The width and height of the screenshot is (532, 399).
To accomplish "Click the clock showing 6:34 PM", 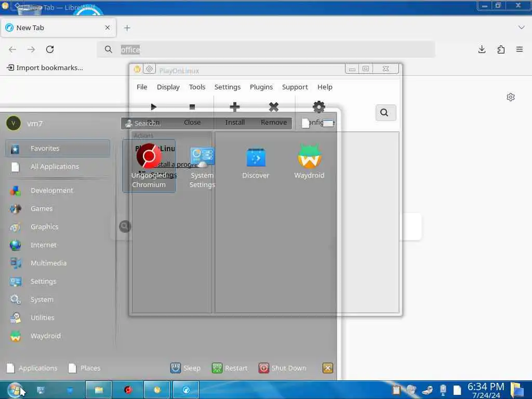I will click(x=486, y=390).
